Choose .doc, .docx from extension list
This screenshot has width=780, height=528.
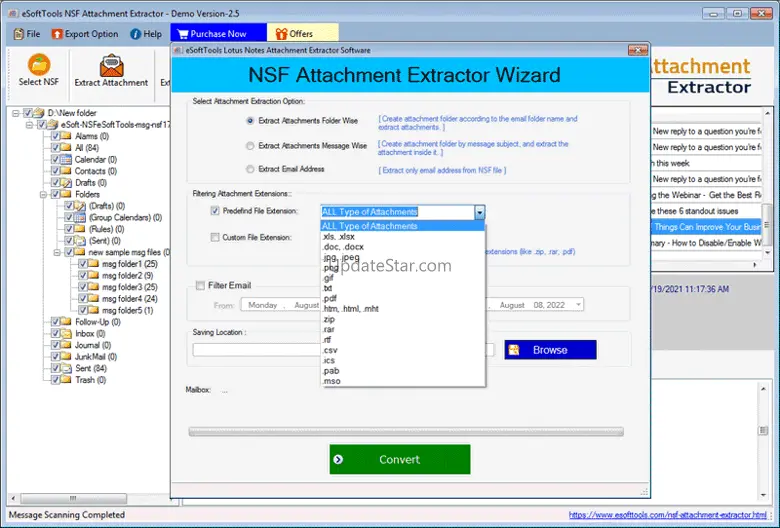pos(403,247)
